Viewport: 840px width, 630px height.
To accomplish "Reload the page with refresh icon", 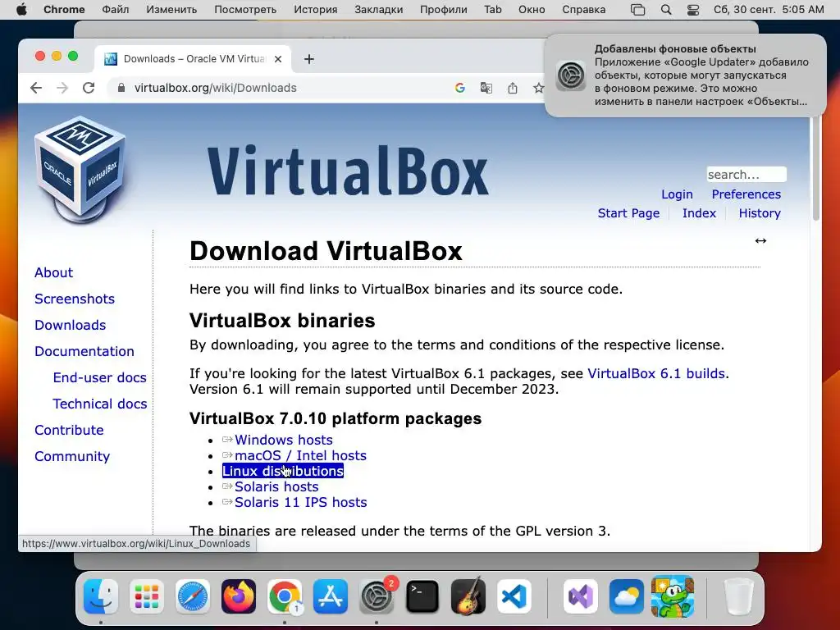I will click(x=89, y=88).
